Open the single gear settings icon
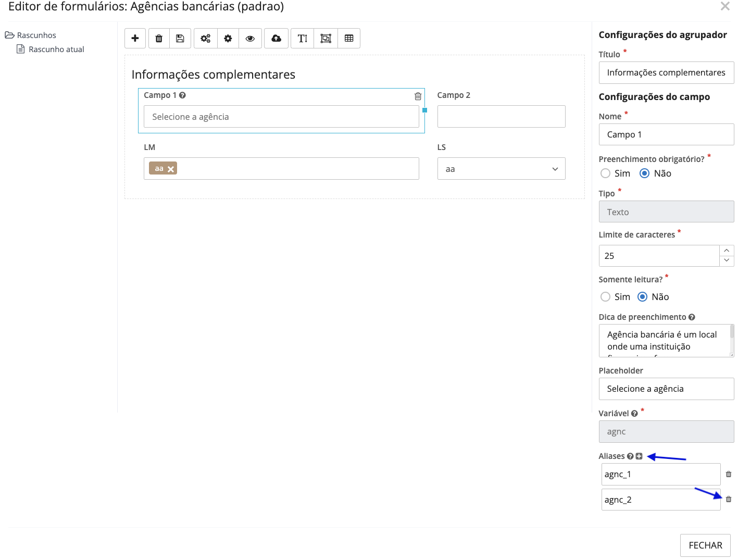The width and height of the screenshot is (738, 560). pyautogui.click(x=228, y=38)
